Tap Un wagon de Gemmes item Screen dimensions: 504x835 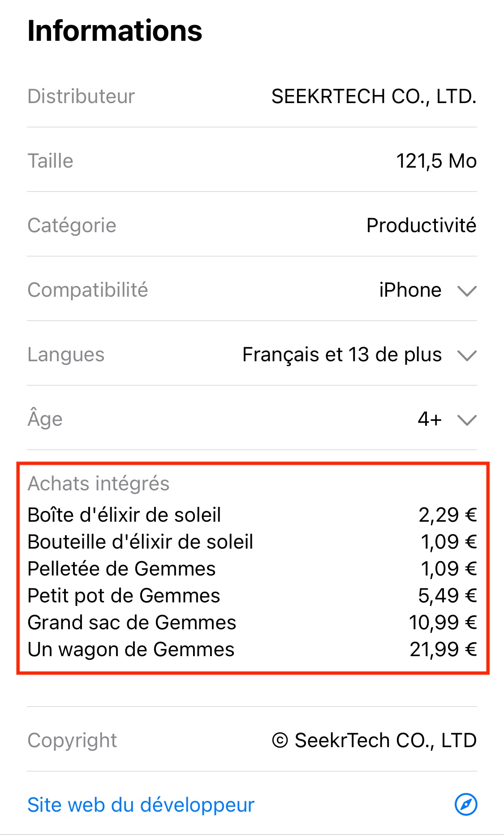click(131, 649)
